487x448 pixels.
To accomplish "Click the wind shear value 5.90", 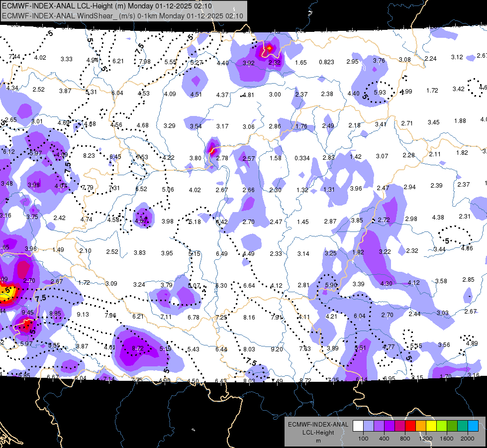I will coord(331,285).
